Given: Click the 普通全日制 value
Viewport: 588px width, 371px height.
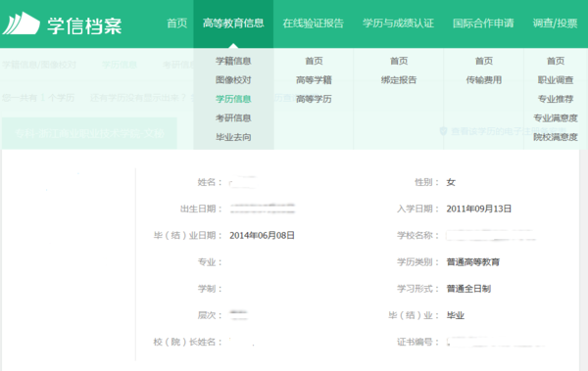Looking at the screenshot, I should [x=468, y=289].
